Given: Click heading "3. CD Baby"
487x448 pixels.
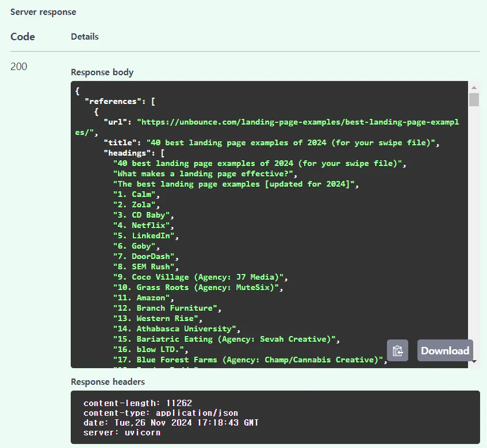Looking at the screenshot, I should click(143, 215).
